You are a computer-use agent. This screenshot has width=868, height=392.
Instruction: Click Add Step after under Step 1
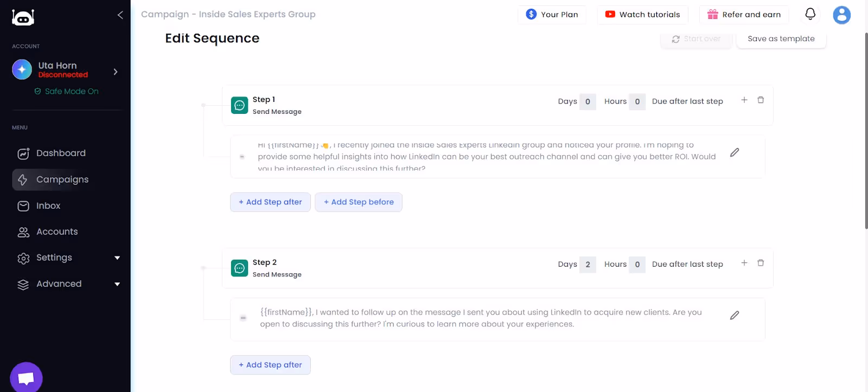270,202
